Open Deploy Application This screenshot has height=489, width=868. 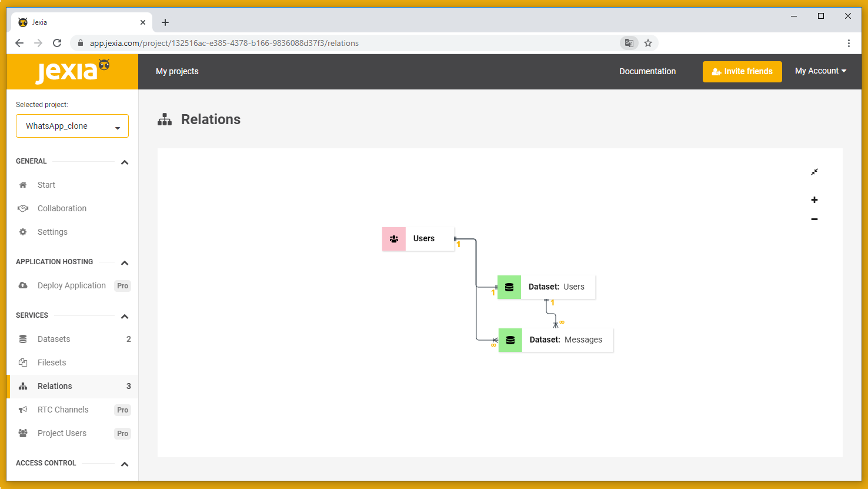click(x=72, y=285)
